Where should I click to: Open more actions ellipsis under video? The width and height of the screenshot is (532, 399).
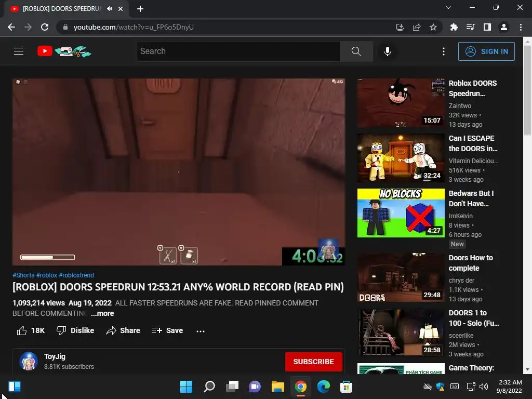pos(201,331)
